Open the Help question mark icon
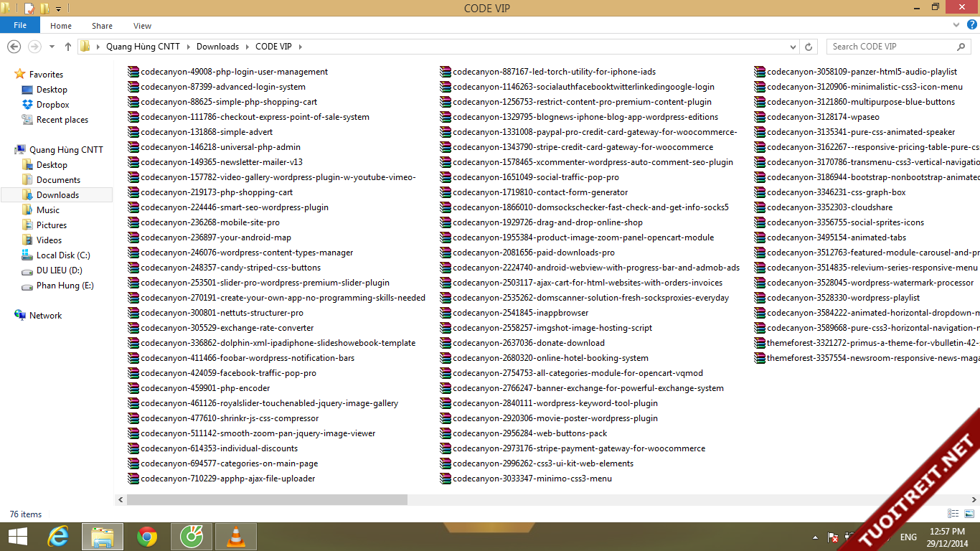Image resolution: width=980 pixels, height=551 pixels. [971, 25]
